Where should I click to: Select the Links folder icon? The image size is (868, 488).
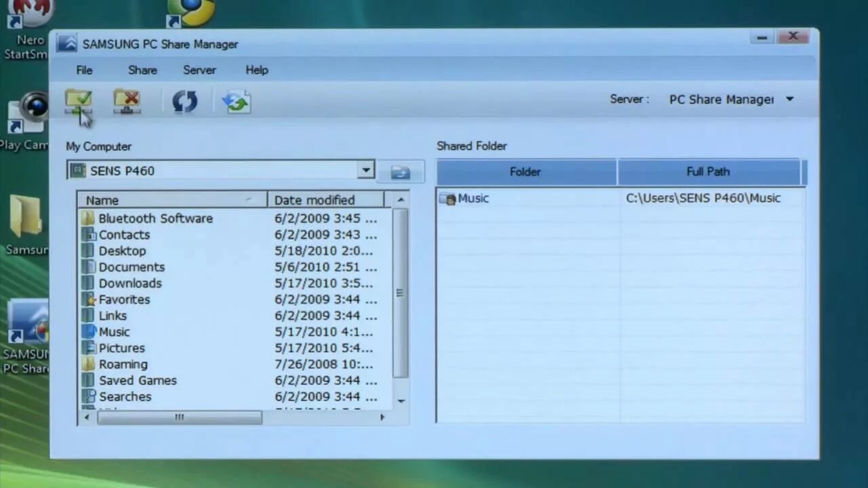(88, 316)
